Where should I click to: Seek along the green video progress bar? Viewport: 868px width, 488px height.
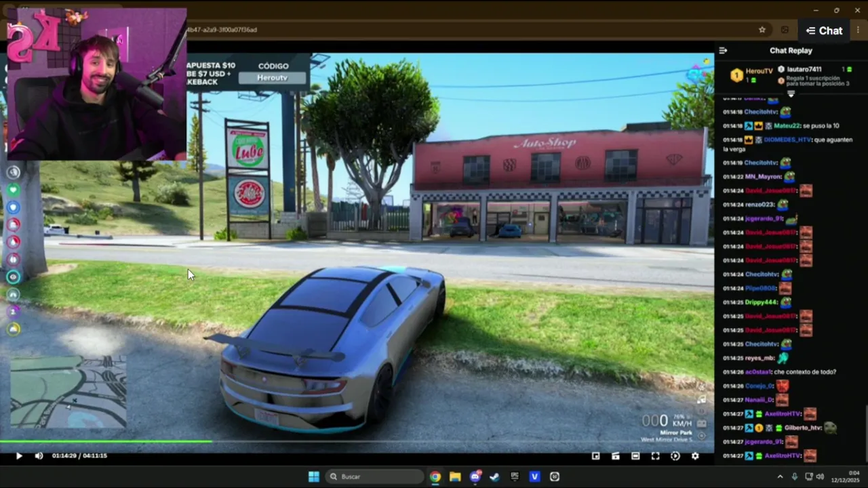click(x=357, y=442)
